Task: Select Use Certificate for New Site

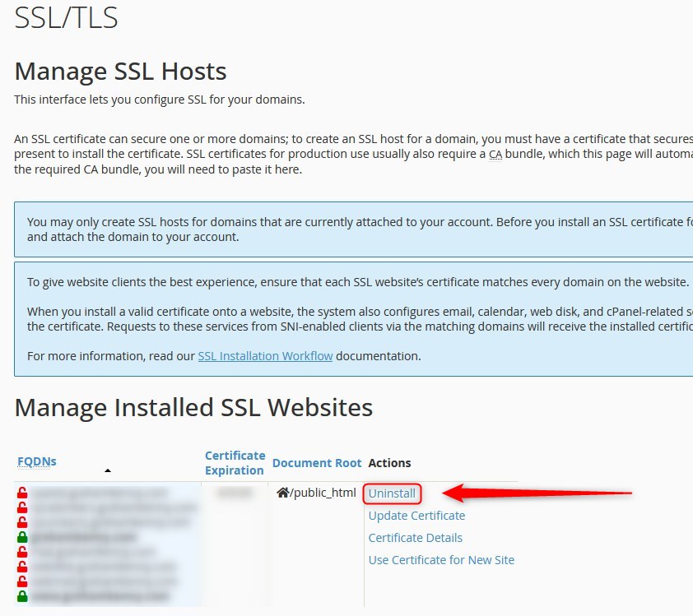Action: [441, 560]
